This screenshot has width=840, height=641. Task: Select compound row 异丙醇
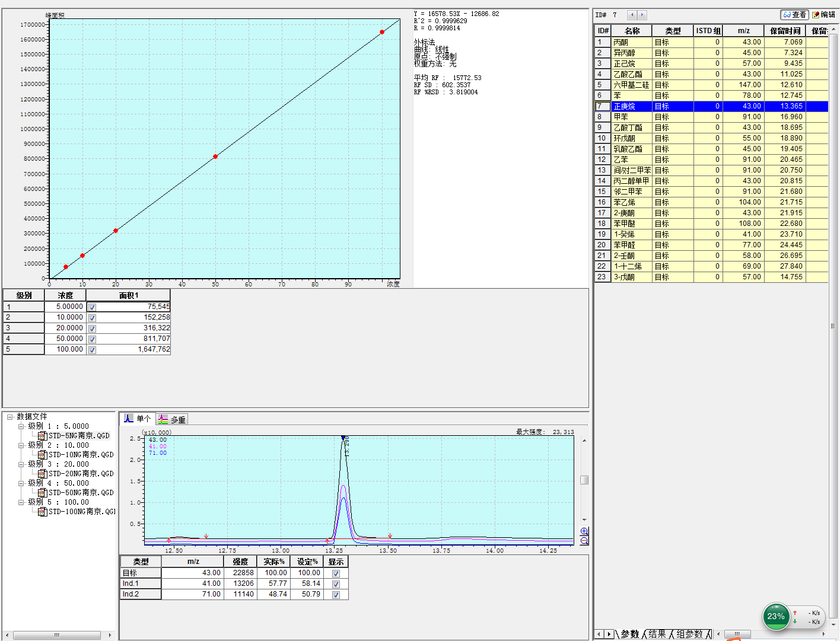711,53
